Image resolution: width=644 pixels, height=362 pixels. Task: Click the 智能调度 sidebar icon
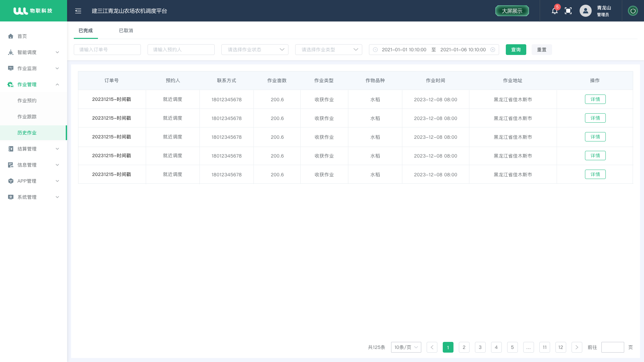[11, 52]
